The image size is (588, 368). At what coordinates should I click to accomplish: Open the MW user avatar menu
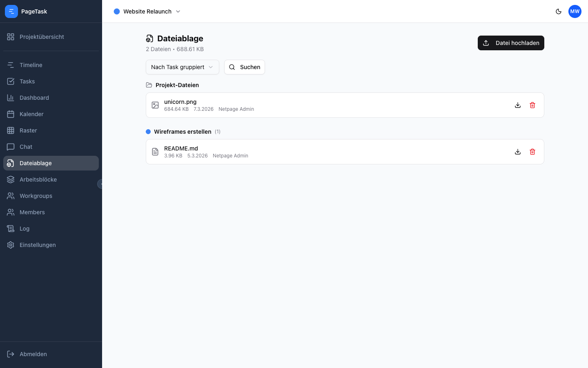pyautogui.click(x=575, y=11)
